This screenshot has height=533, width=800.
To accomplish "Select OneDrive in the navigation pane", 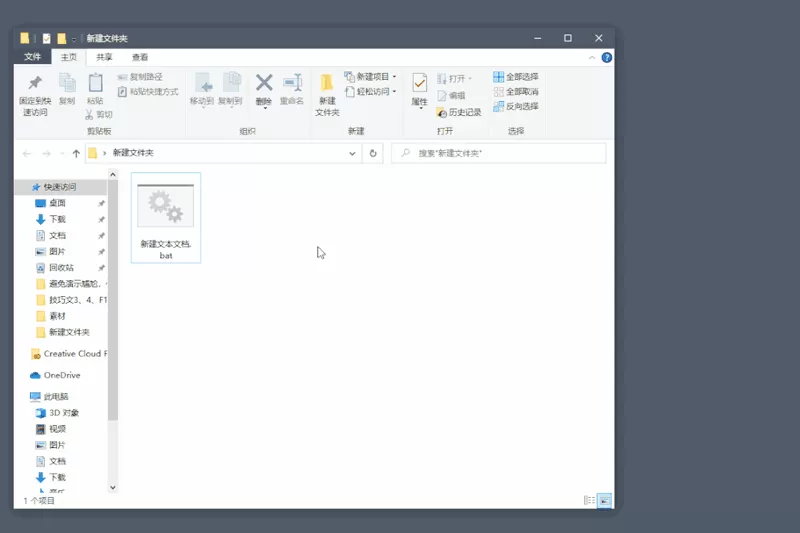I will [x=62, y=375].
